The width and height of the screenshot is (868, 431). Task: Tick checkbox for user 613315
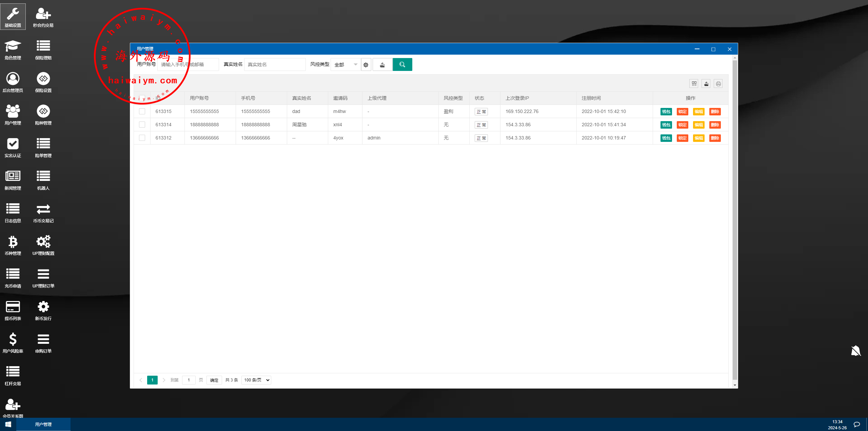[x=142, y=111]
